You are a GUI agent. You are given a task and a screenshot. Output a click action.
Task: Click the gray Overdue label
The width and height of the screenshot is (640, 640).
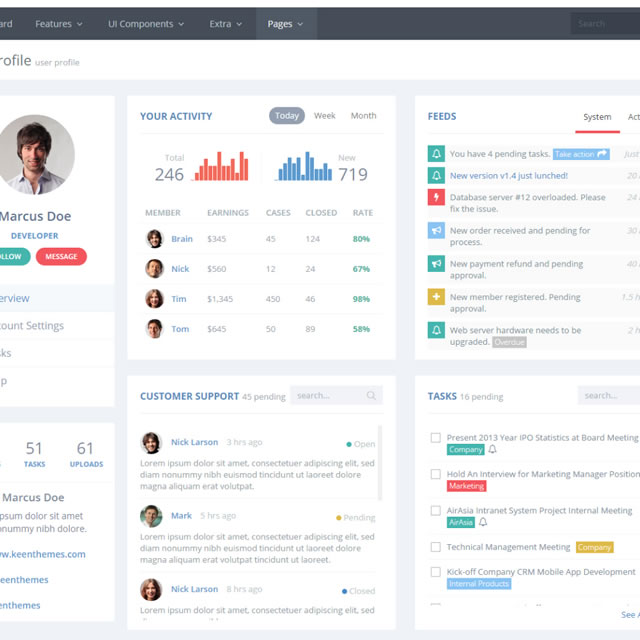click(x=509, y=342)
